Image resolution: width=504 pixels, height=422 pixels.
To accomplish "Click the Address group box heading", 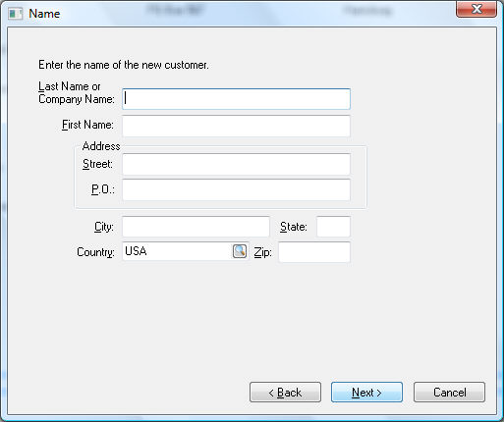I will 101,146.
